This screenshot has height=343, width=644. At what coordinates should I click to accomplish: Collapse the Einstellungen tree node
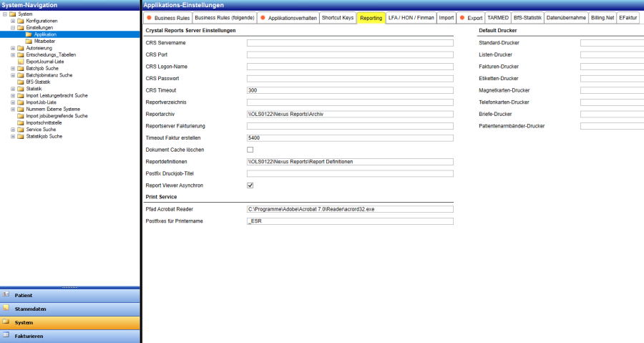13,27
